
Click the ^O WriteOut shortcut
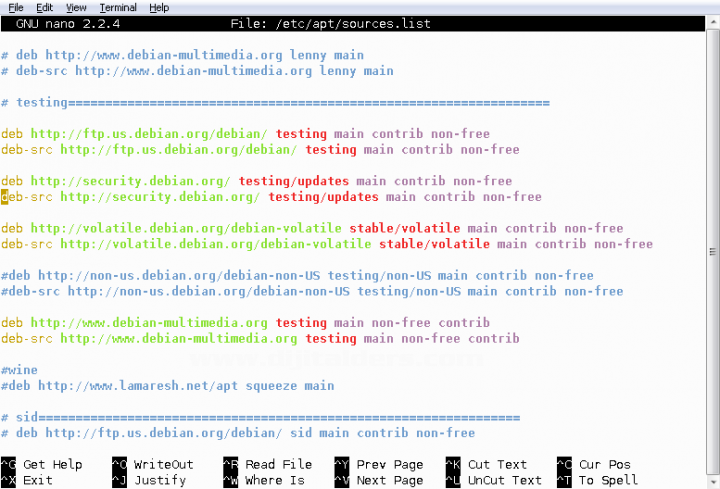point(152,465)
